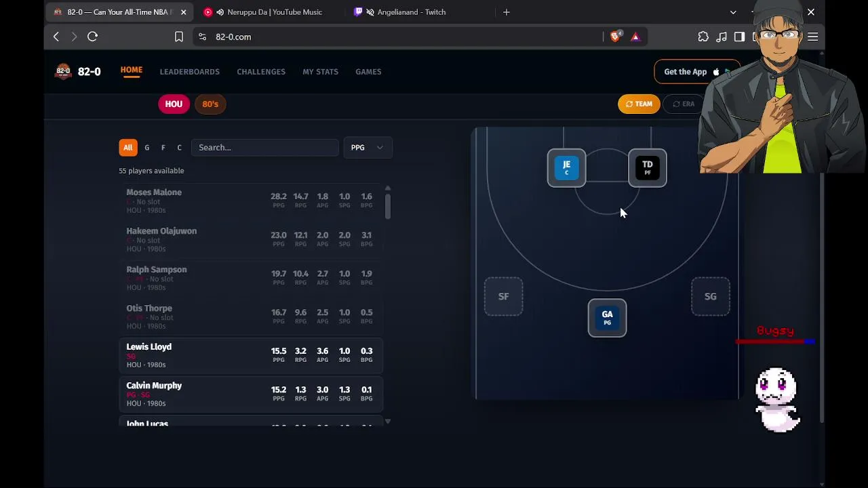Open the PPG sort dropdown

[x=368, y=148]
